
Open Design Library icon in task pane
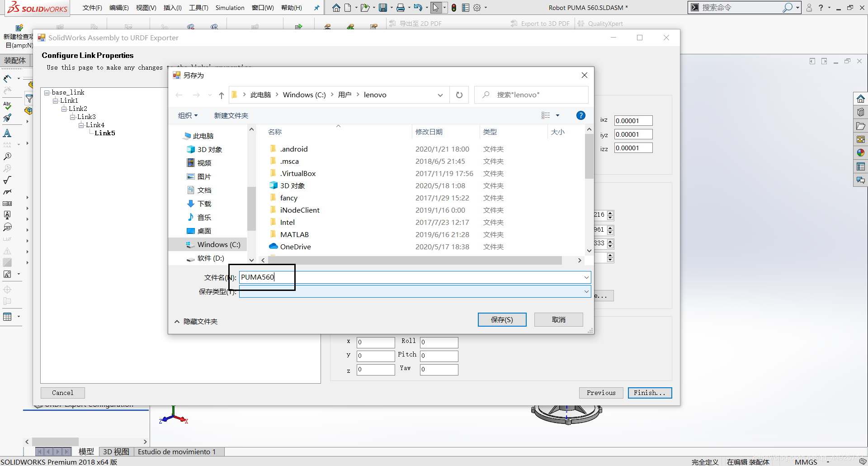861,112
